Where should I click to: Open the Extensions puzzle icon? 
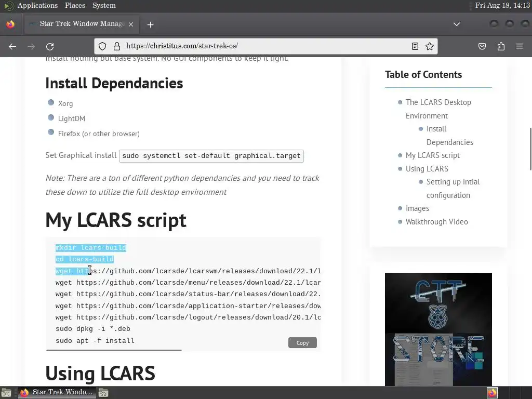click(501, 46)
